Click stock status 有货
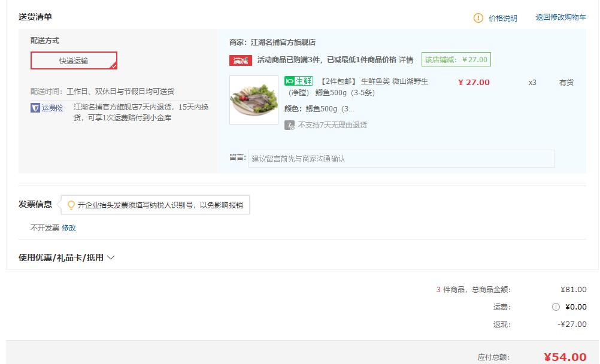The width and height of the screenshot is (600, 364). pos(566,82)
